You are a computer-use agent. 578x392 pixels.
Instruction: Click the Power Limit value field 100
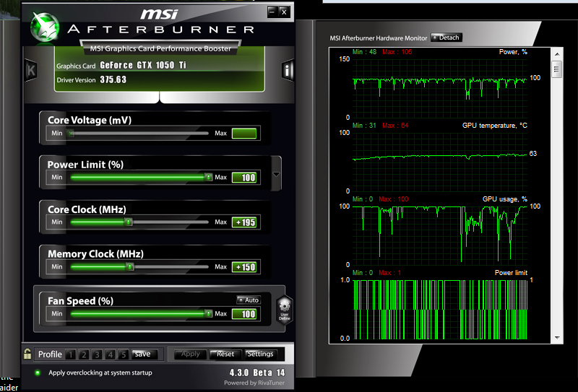tap(244, 178)
